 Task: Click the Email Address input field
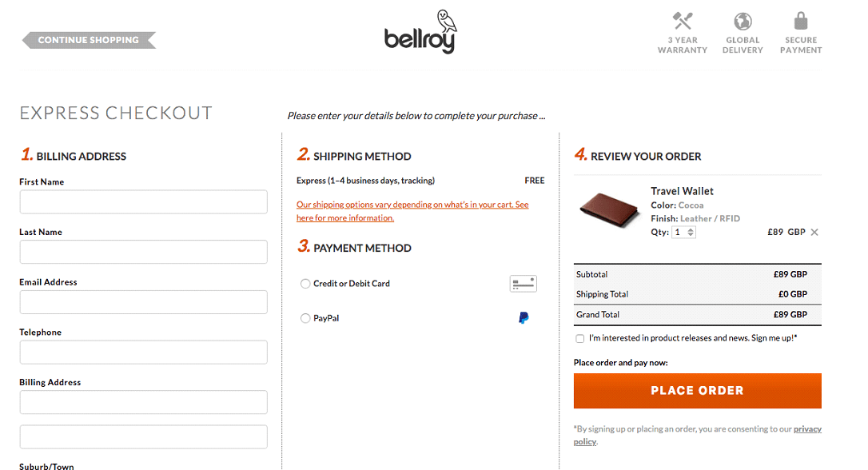click(x=143, y=302)
